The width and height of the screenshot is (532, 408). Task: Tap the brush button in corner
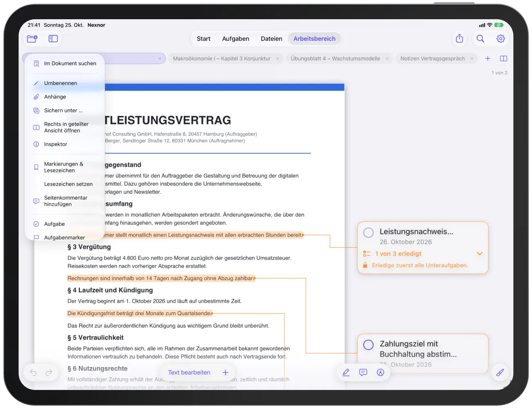pos(500,372)
